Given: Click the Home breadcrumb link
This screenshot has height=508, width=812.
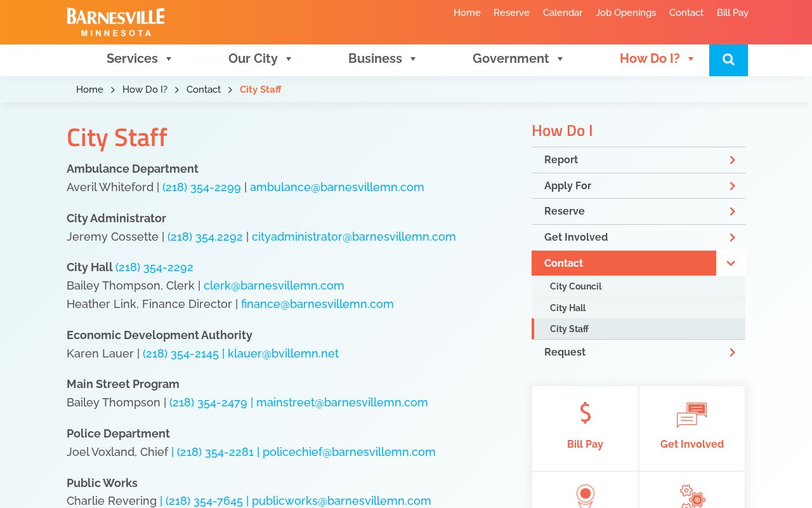Looking at the screenshot, I should point(89,90).
